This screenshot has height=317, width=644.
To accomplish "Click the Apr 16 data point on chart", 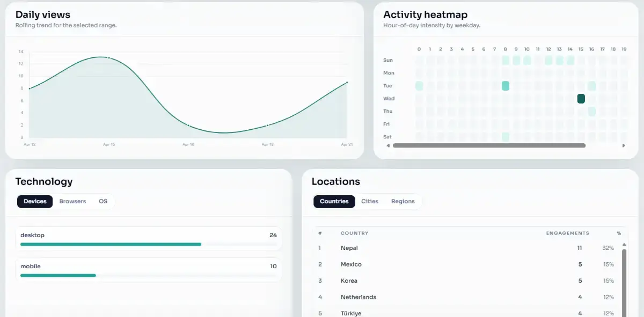I will coord(188,125).
